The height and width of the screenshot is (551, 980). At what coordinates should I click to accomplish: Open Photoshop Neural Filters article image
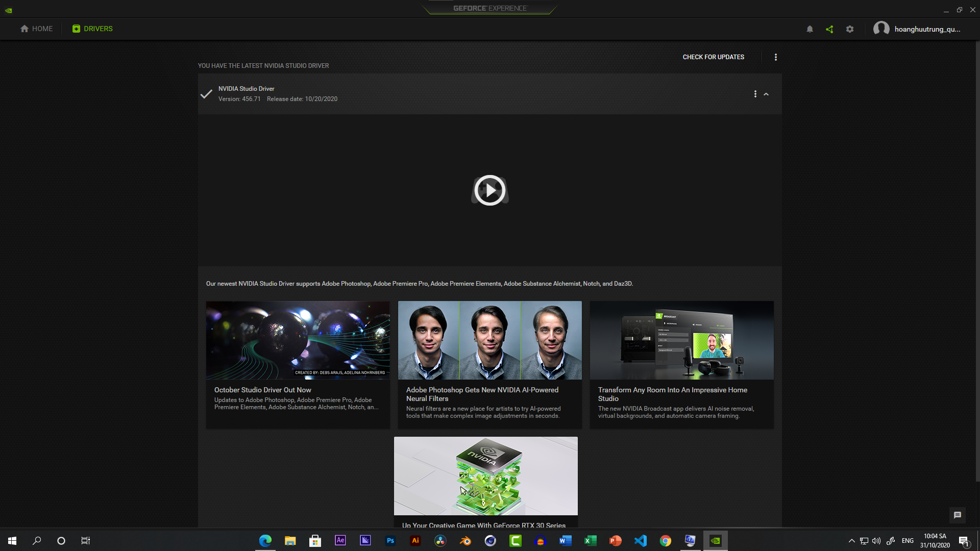pyautogui.click(x=490, y=340)
